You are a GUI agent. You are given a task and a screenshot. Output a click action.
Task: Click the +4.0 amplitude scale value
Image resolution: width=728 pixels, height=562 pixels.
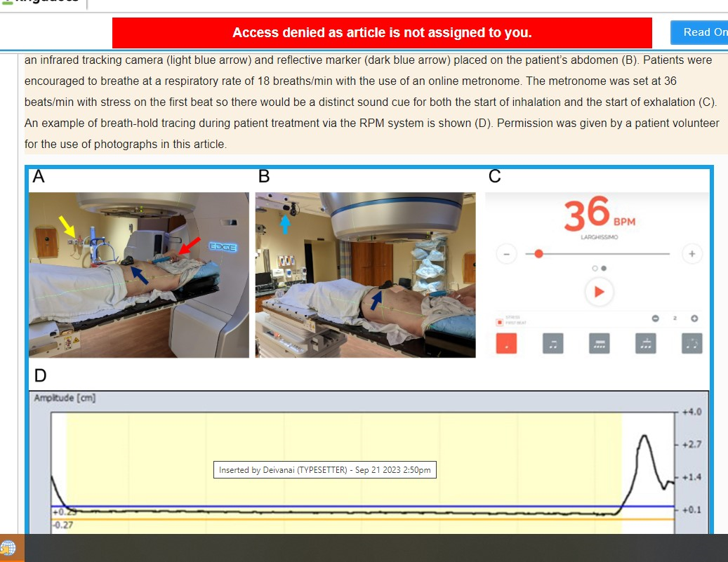(691, 412)
